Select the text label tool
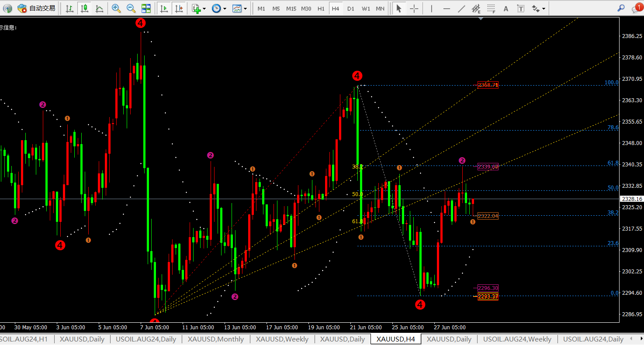Viewport: 644px width, 345px height. tap(506, 8)
